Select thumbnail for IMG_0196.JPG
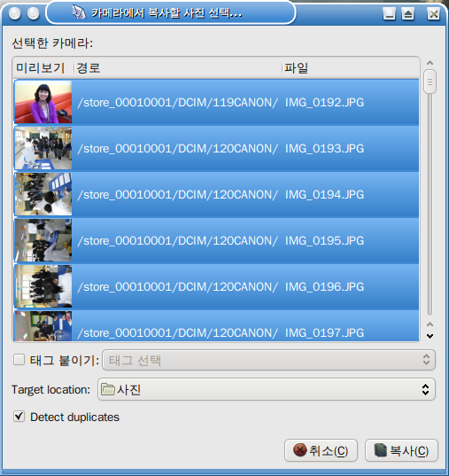The image size is (449, 476). click(43, 286)
